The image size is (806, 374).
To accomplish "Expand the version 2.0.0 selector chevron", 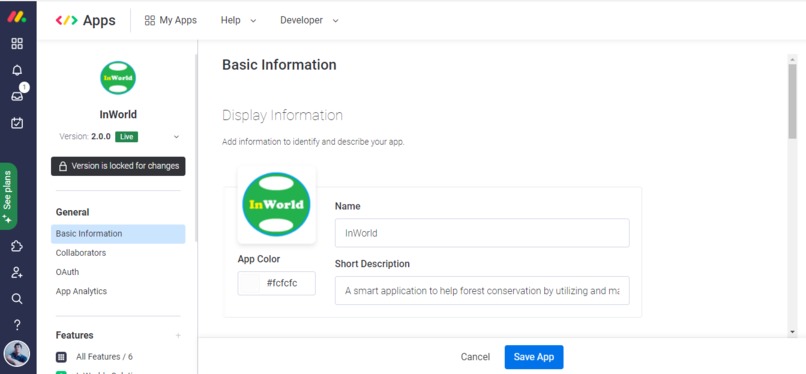I will click(x=176, y=137).
